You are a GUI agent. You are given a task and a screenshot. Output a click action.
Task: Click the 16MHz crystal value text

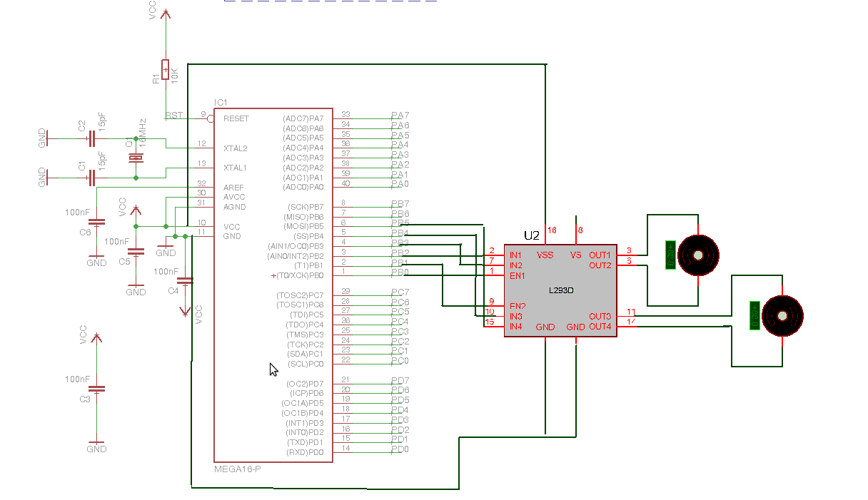[x=143, y=133]
